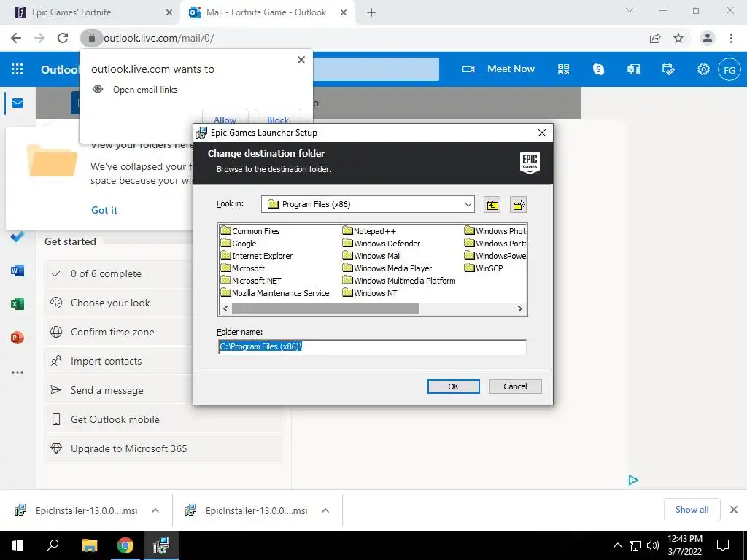
Task: Open Skype from Outlook header
Action: tap(598, 69)
